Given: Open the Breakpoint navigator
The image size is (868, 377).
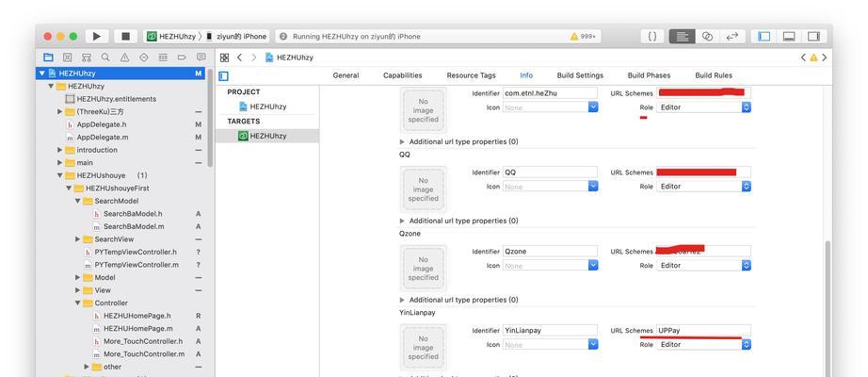Looking at the screenshot, I should point(182,57).
